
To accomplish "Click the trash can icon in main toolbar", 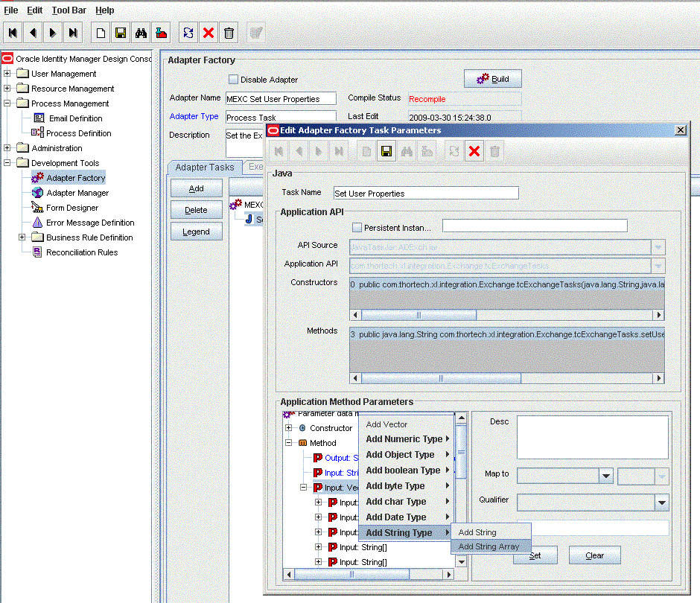I will click(229, 33).
